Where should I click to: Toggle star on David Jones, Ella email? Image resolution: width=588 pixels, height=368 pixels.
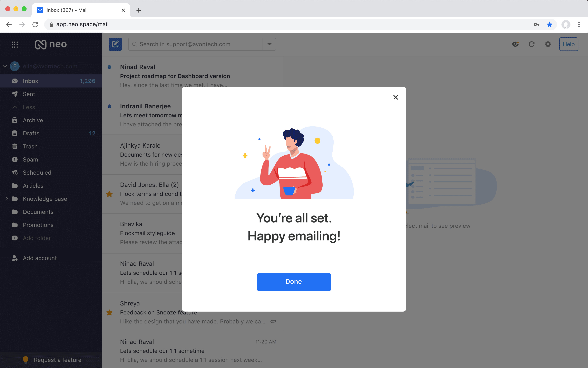point(109,194)
